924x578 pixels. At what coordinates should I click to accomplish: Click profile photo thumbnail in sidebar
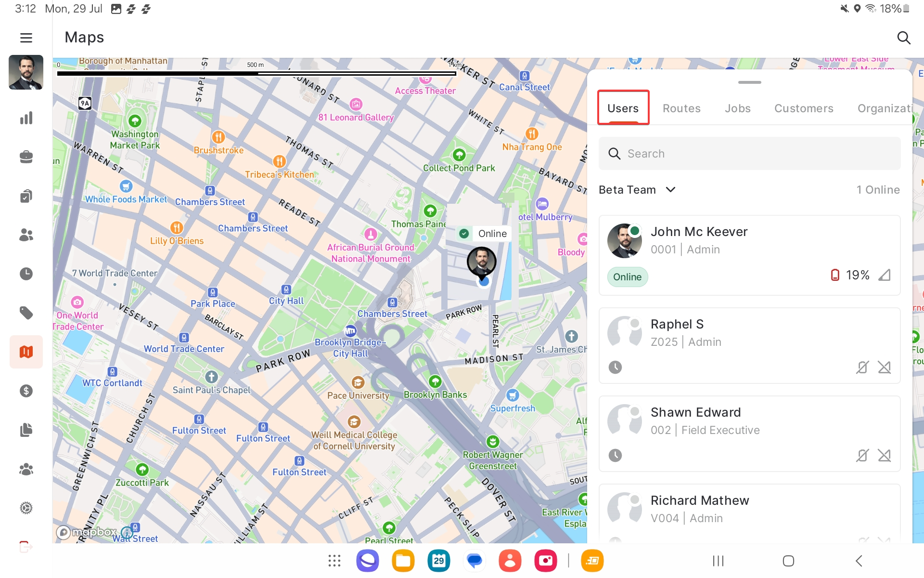26,72
